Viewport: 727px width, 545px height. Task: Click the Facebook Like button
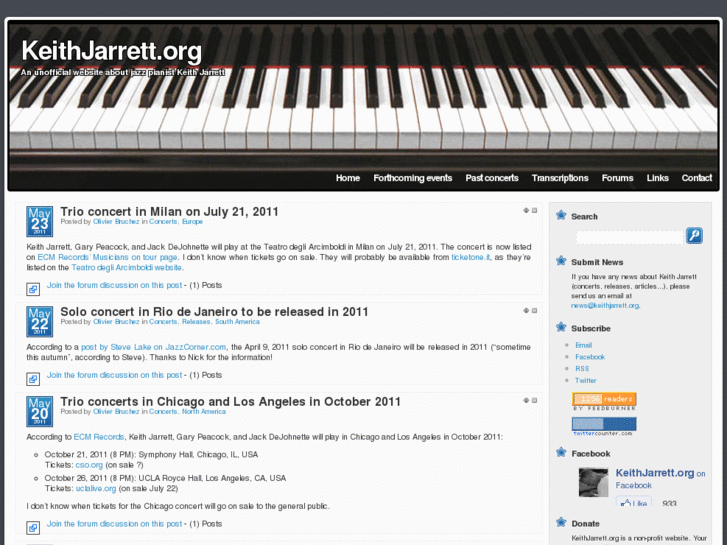click(x=634, y=503)
